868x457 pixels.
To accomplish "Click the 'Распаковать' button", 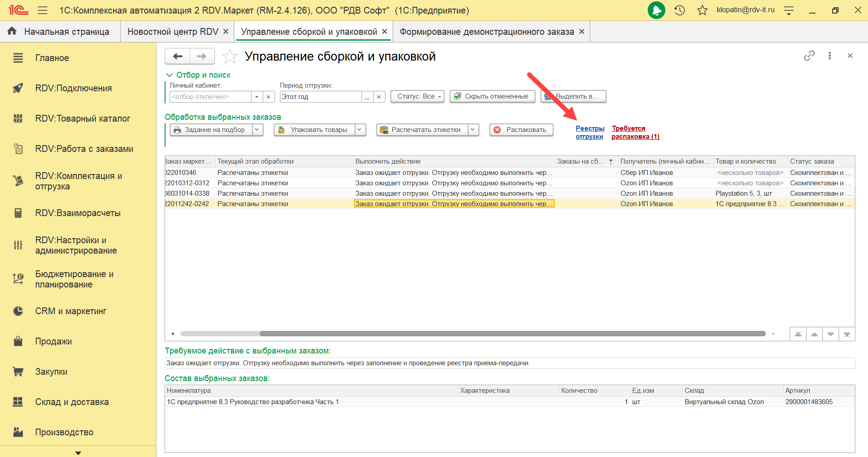I will [521, 130].
